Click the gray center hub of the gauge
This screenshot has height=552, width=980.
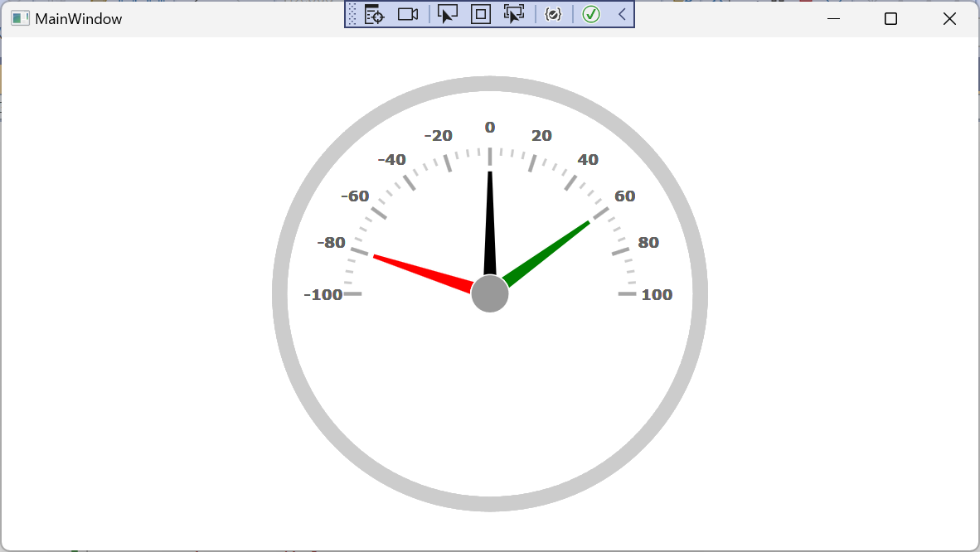[x=489, y=293]
